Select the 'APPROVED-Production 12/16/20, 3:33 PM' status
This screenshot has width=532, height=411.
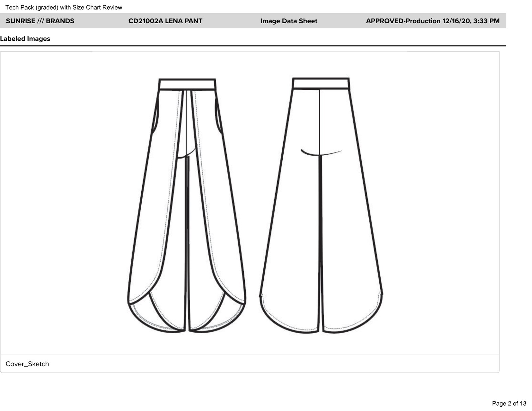coord(433,21)
